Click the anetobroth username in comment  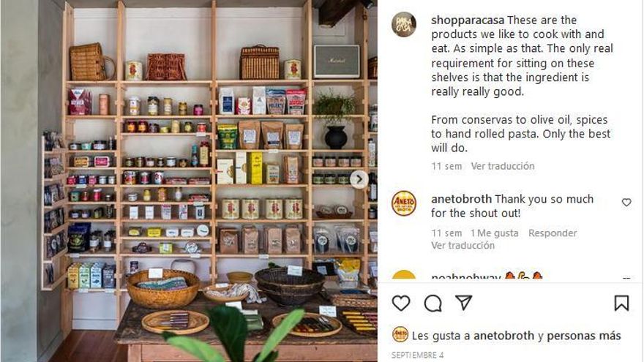[x=461, y=199]
